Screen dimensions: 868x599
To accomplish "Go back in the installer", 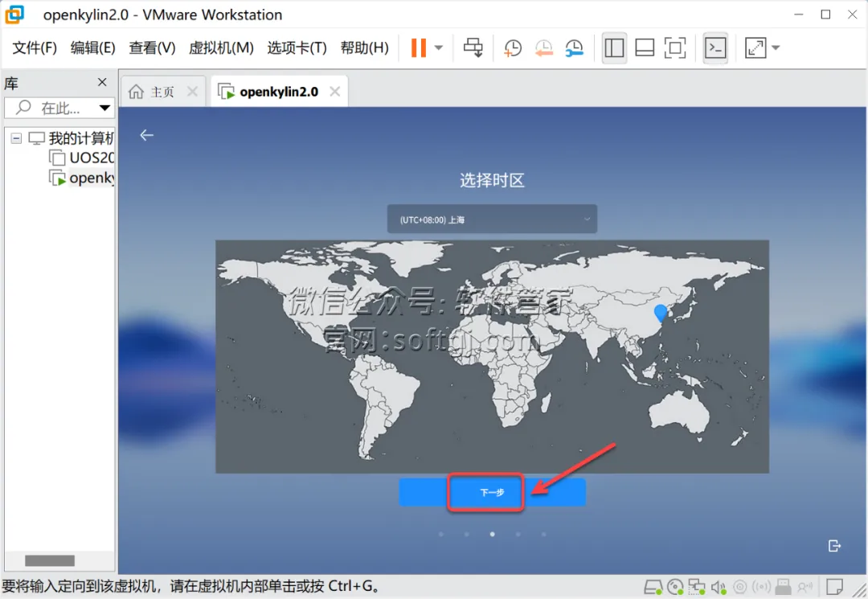I will tap(147, 135).
